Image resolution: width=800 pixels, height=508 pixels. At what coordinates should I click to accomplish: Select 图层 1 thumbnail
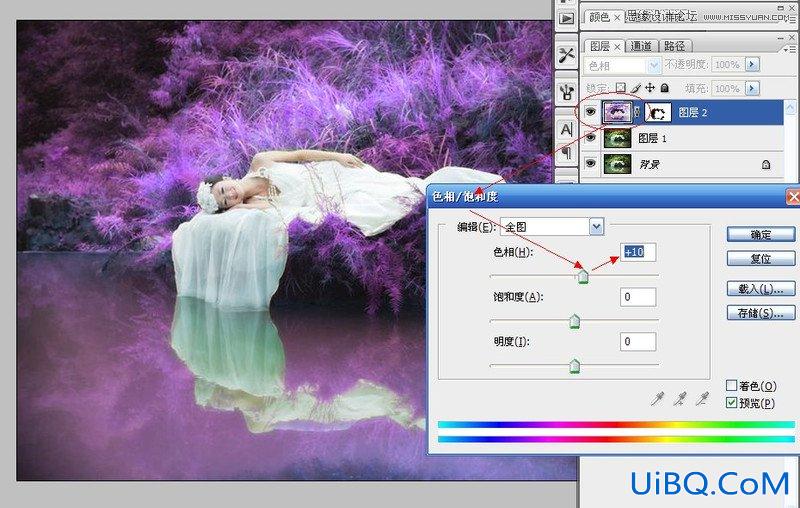click(x=617, y=138)
